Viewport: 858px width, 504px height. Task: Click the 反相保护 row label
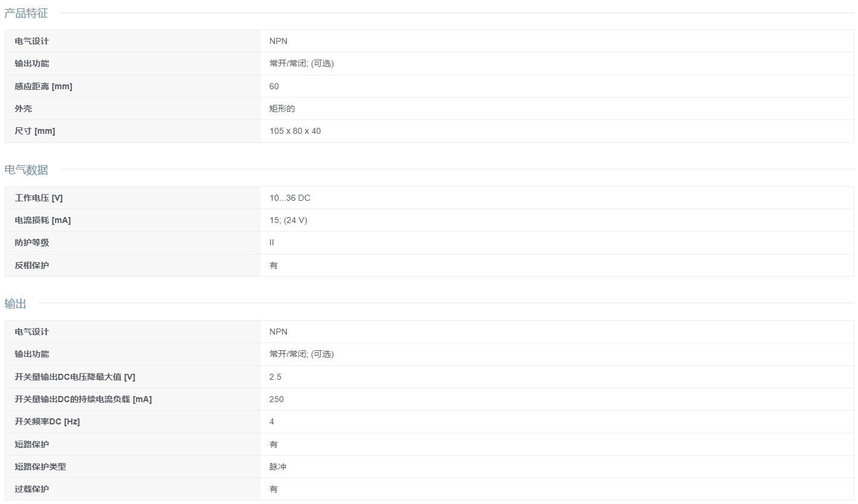(32, 265)
